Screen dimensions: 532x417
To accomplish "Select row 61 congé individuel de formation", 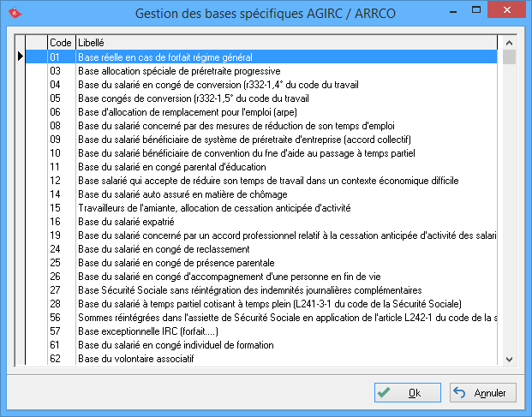I will point(257,344).
